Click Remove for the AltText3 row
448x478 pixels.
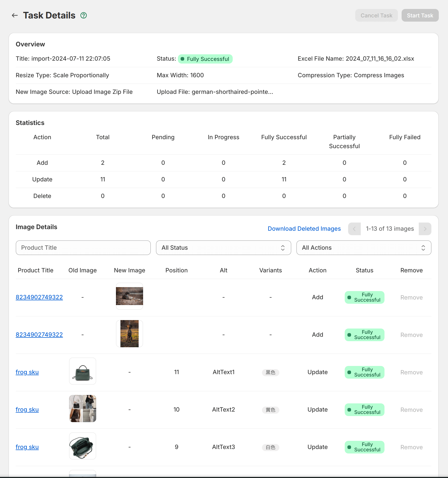coord(411,447)
